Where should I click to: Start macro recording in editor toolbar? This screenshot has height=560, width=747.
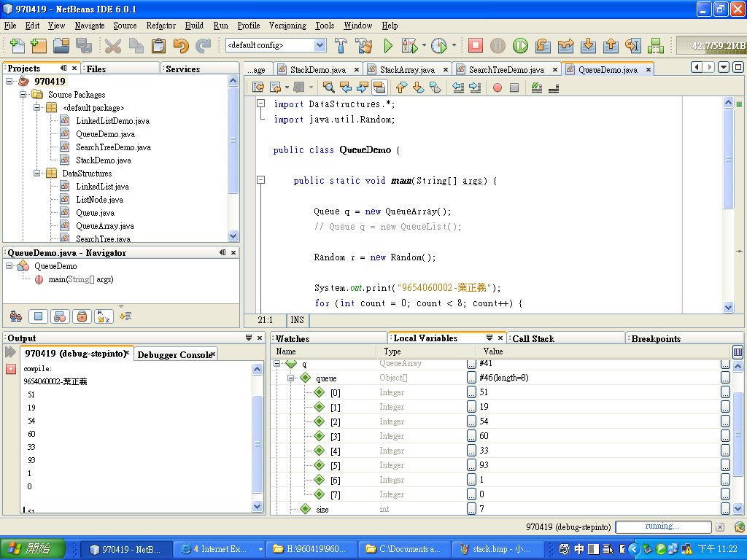coord(498,87)
